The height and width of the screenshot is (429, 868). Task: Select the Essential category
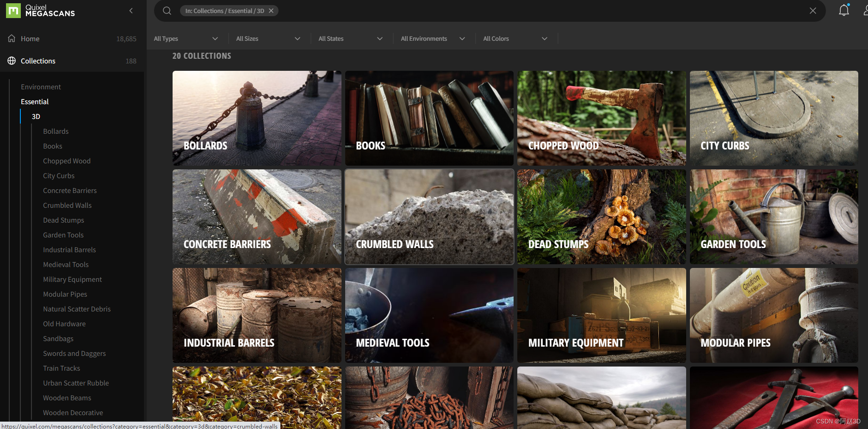click(x=35, y=101)
